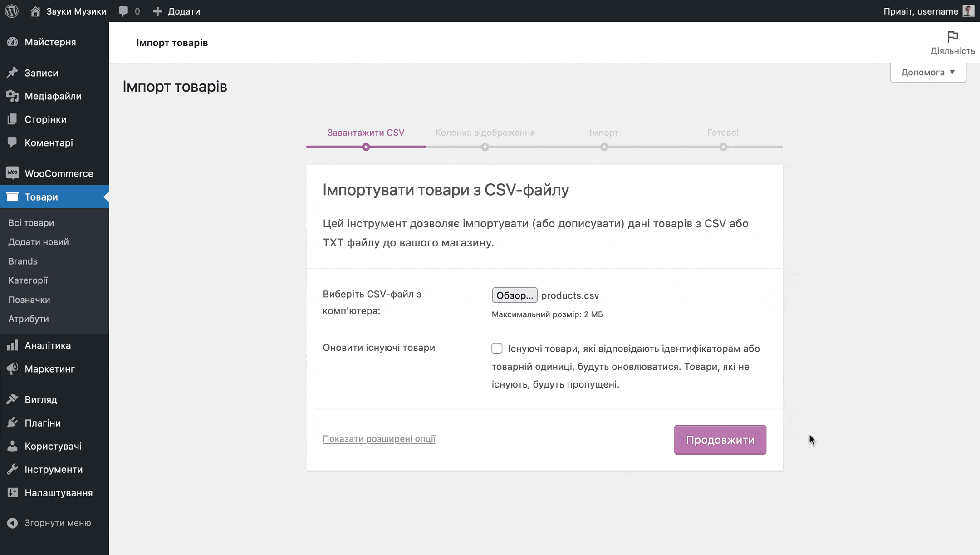The width and height of the screenshot is (980, 555).
Task: Click the Колонка відображення step marker
Action: tap(485, 147)
